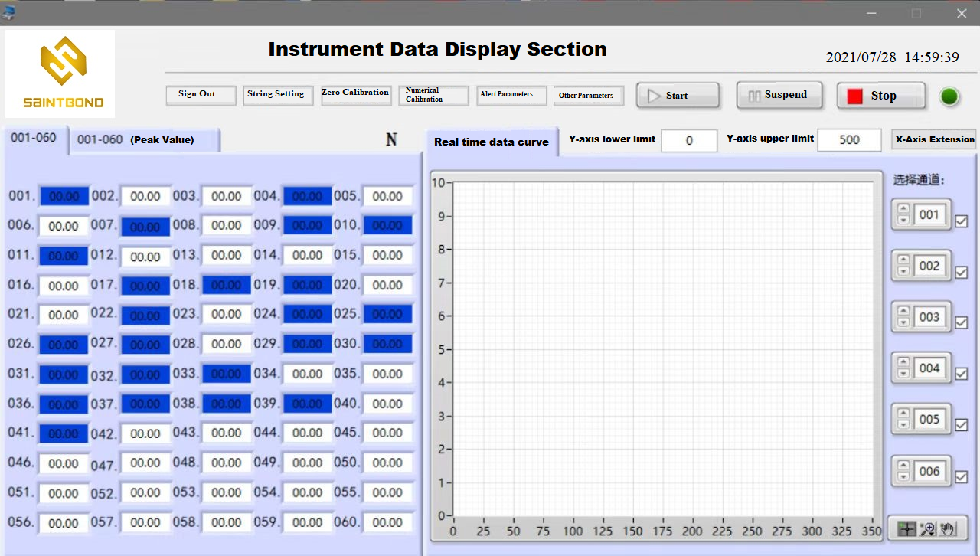Click the X-Axis Extension button
Image resolution: width=980 pixels, height=556 pixels.
[x=934, y=139]
